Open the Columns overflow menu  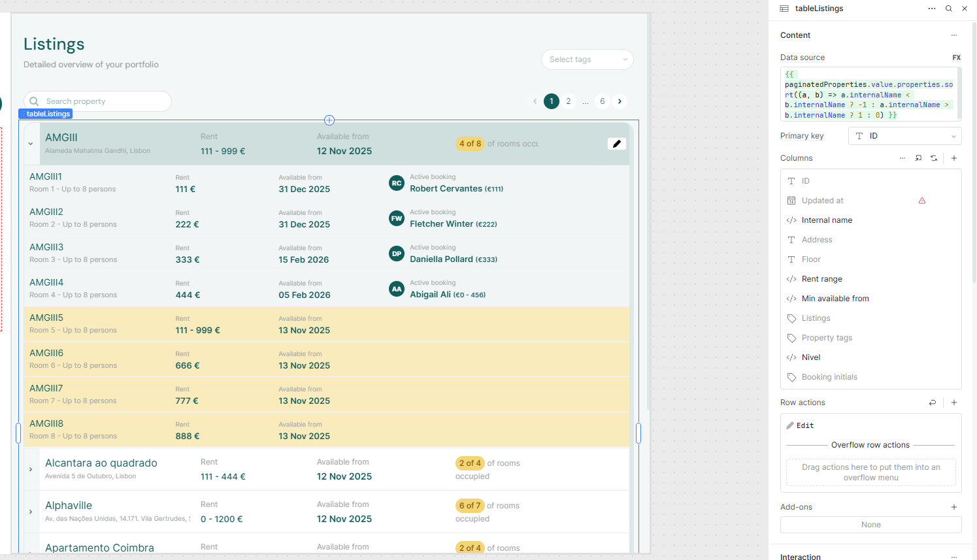pyautogui.click(x=902, y=158)
